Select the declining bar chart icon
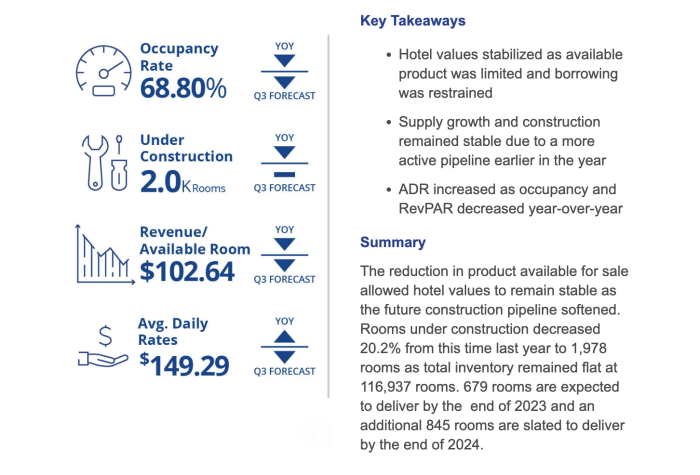The image size is (700, 475). pos(102,255)
